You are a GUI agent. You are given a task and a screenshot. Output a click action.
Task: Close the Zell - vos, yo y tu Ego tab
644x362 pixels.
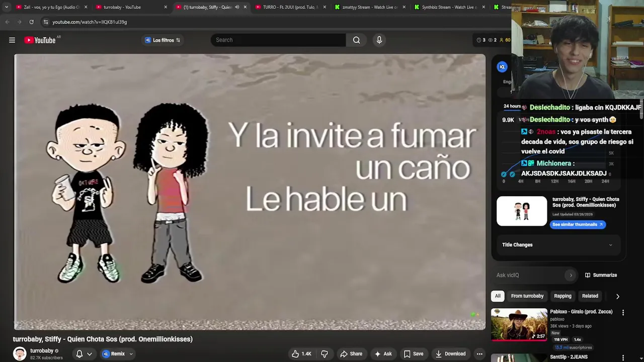[x=86, y=7]
